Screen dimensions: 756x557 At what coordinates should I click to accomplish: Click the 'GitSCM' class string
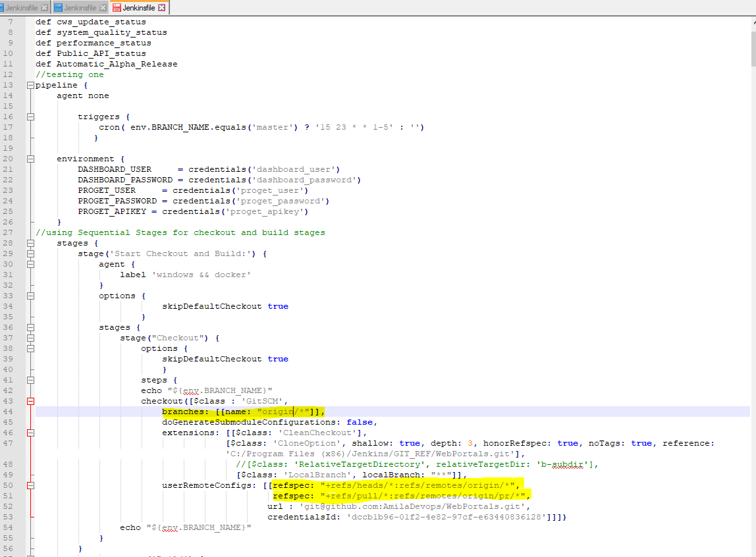(x=262, y=402)
